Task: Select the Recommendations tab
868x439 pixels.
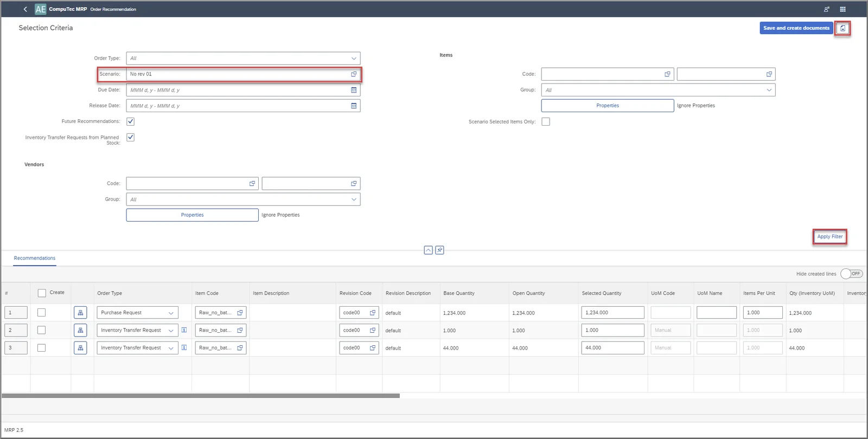Action: point(35,259)
